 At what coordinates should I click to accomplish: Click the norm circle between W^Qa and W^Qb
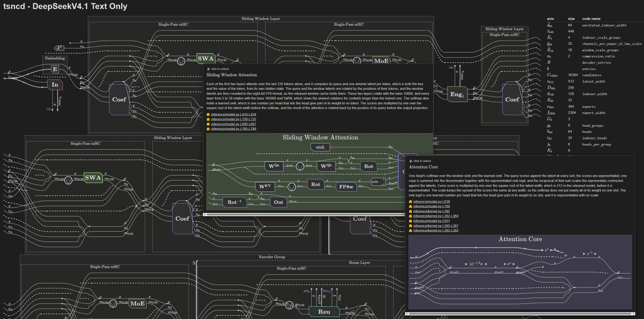(x=300, y=166)
